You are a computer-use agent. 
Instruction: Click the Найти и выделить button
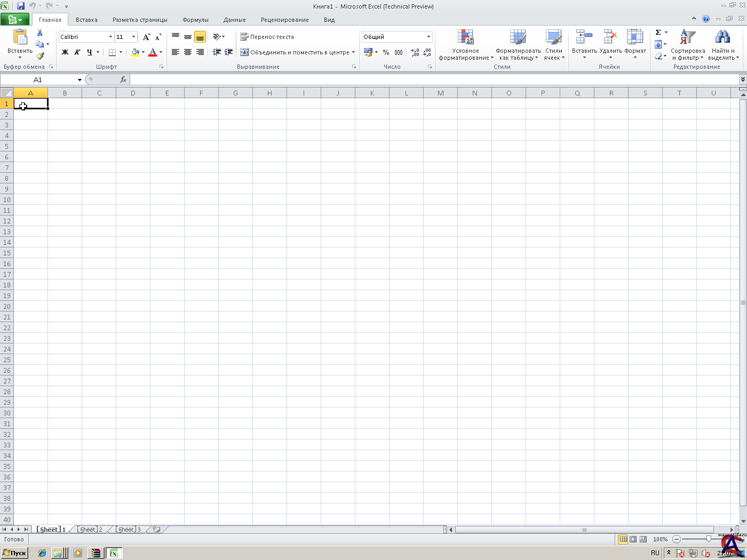tap(723, 45)
